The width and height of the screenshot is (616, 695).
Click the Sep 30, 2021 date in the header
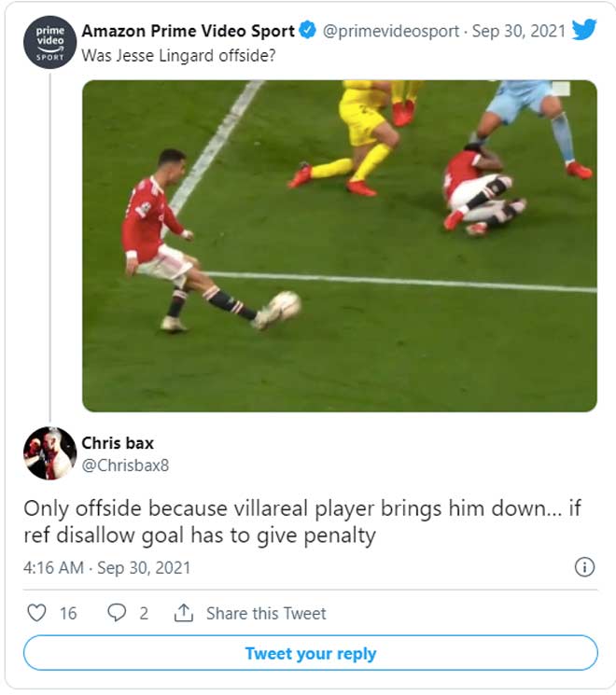coord(519,31)
